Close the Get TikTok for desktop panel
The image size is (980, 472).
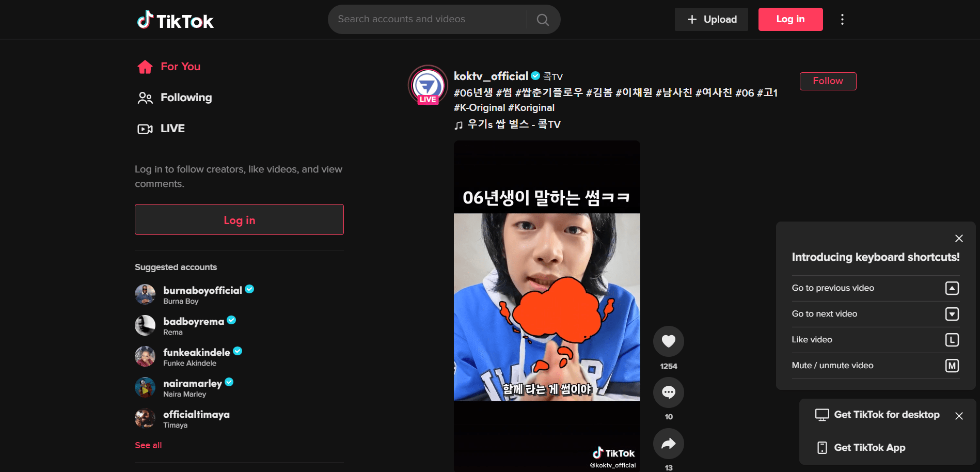point(959,416)
